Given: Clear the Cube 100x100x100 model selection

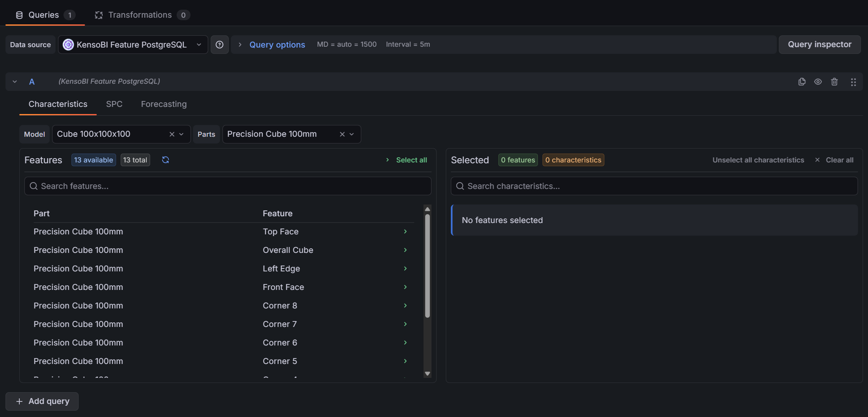Looking at the screenshot, I should (x=172, y=134).
